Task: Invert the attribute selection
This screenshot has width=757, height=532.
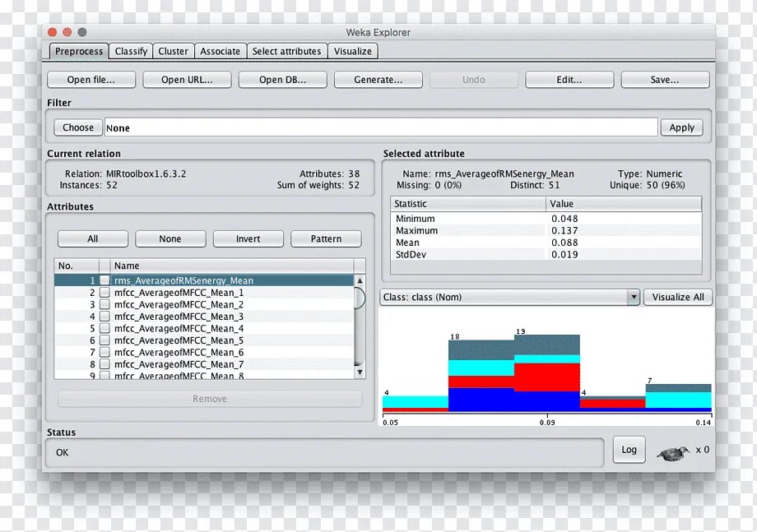Action: 248,238
